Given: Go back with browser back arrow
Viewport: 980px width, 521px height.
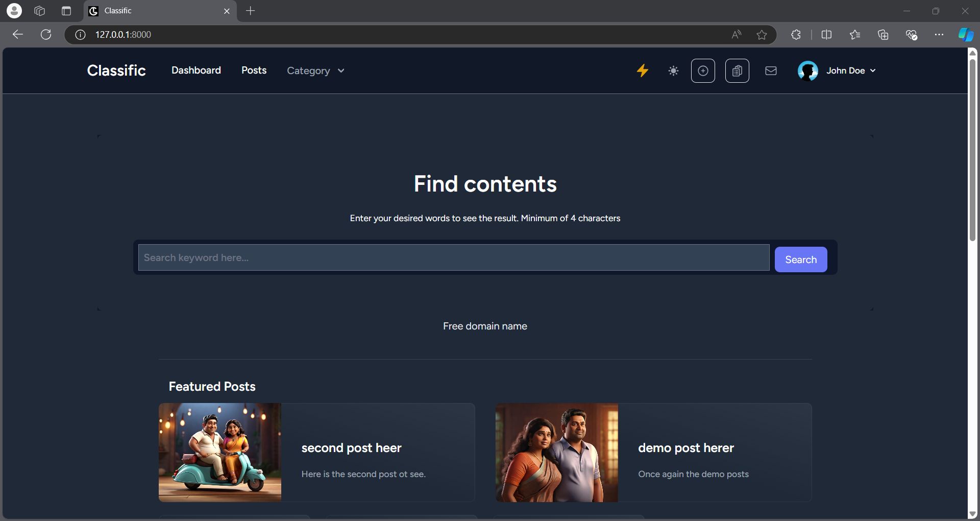Looking at the screenshot, I should 18,34.
